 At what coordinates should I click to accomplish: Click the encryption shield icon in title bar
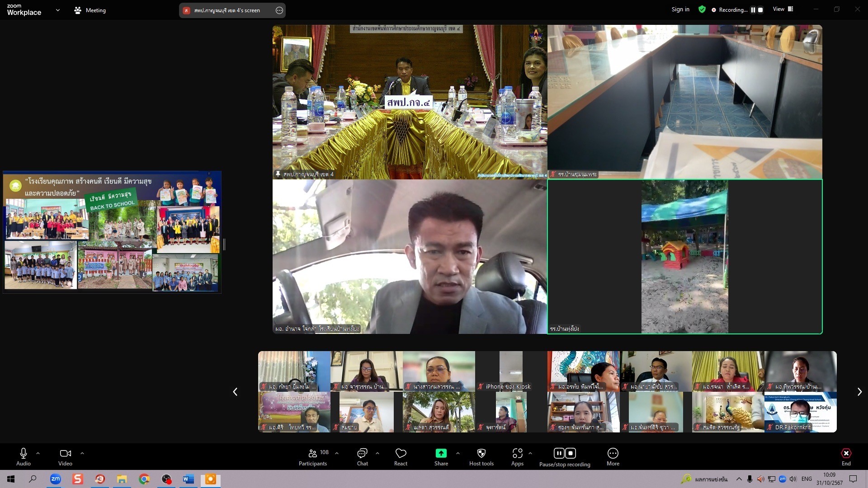(x=702, y=9)
